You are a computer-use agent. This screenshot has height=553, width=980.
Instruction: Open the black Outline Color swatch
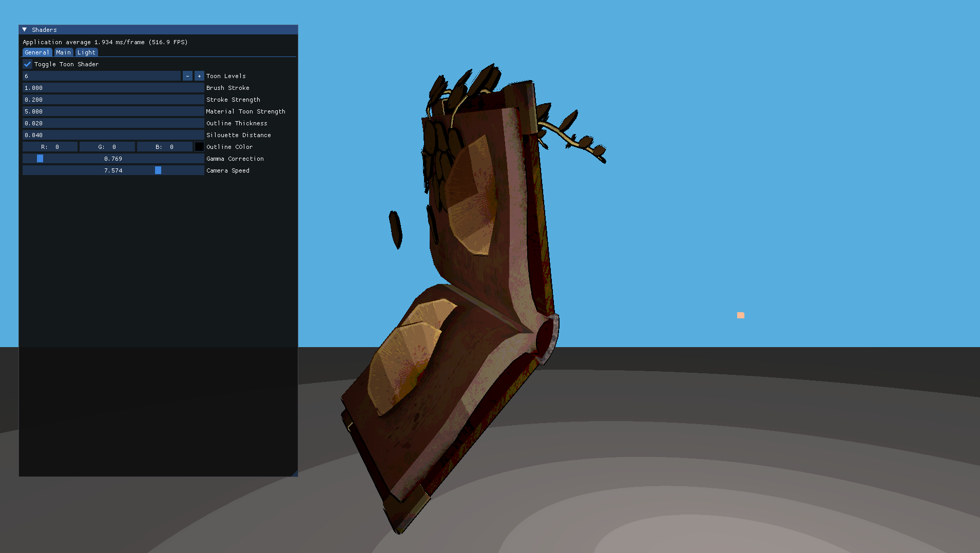[199, 147]
